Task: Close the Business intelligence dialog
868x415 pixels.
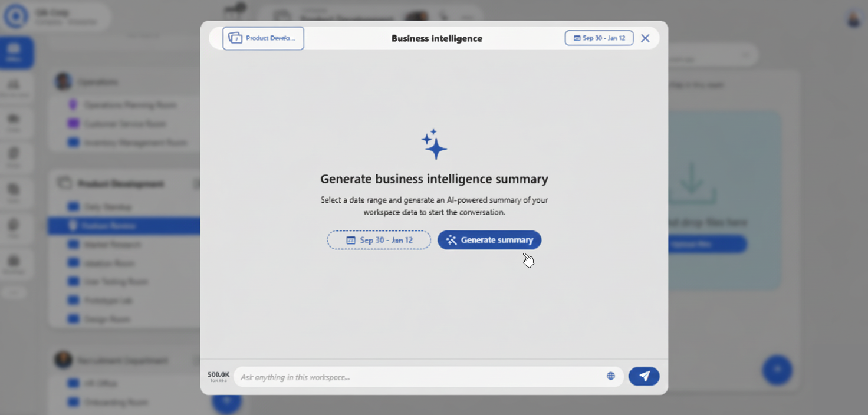Action: coord(645,38)
